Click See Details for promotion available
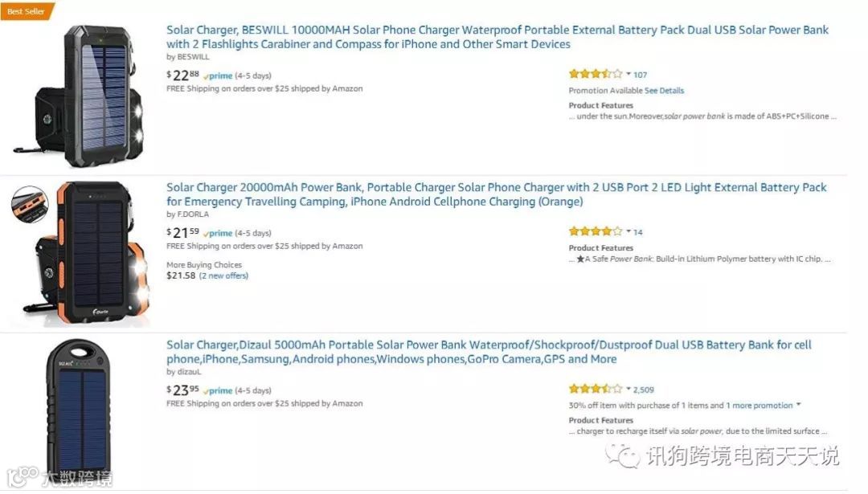This screenshot has width=868, height=494. (664, 91)
